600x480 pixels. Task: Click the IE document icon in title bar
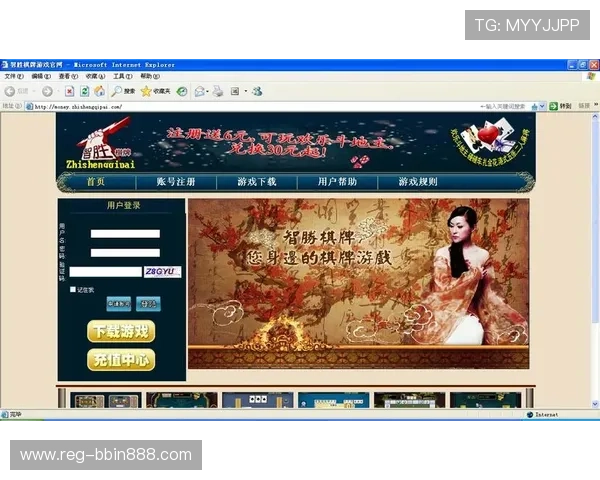pyautogui.click(x=5, y=65)
